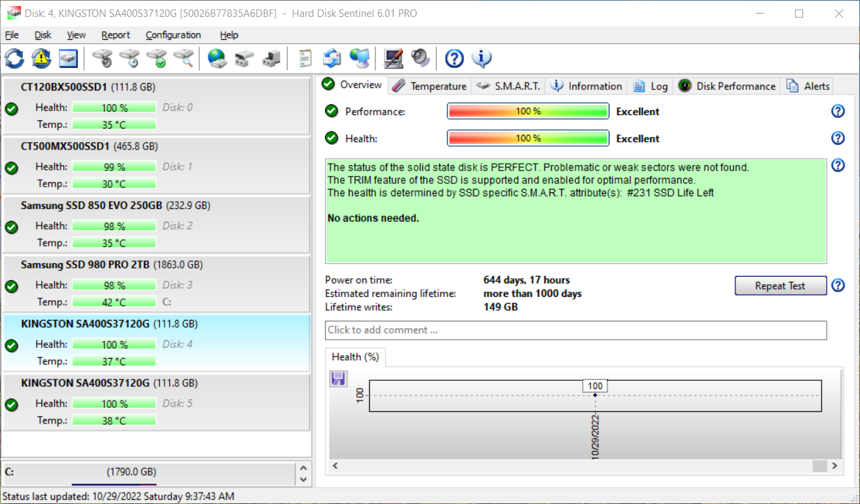
Task: Click the Repeat Test button
Action: coord(780,285)
